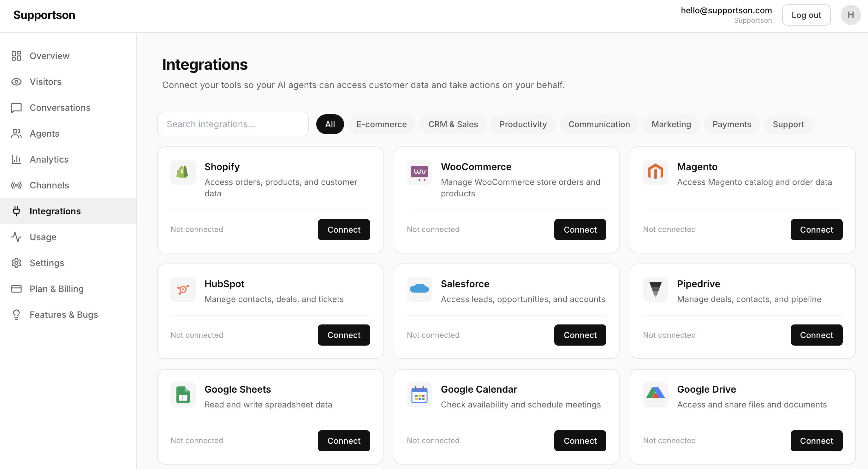Open the Usage page
Screen dimensions: 868x469
(x=68, y=237)
